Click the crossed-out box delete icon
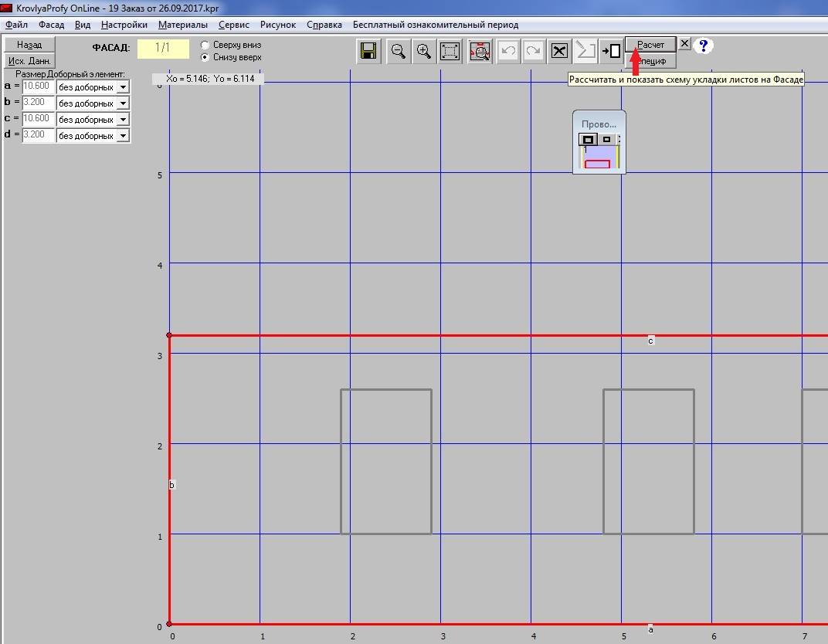Viewport: 828px width, 644px height. [559, 51]
